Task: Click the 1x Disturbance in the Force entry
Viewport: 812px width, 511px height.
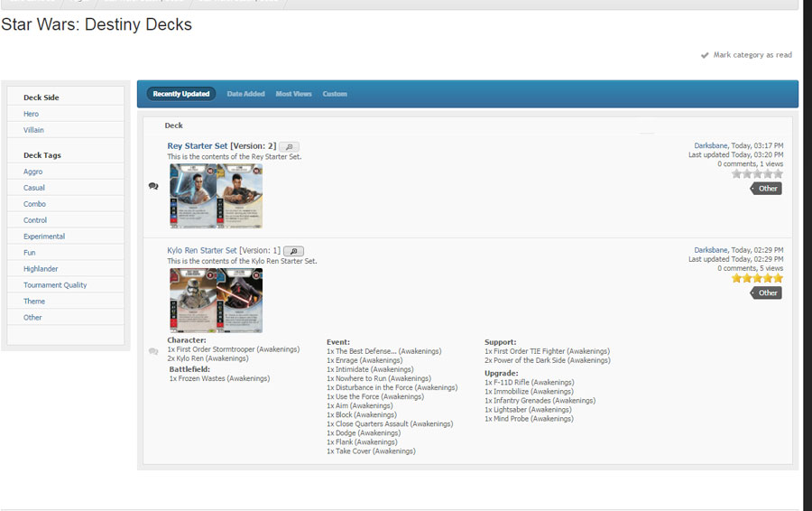Action: coord(392,387)
